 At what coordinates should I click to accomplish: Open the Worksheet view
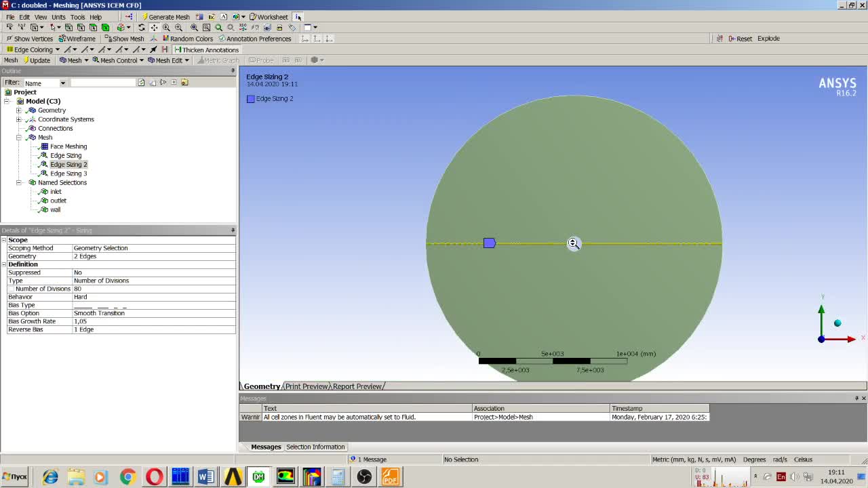tap(269, 17)
